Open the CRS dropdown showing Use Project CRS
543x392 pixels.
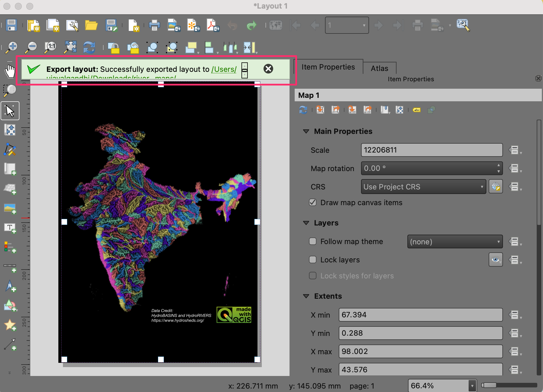(423, 187)
